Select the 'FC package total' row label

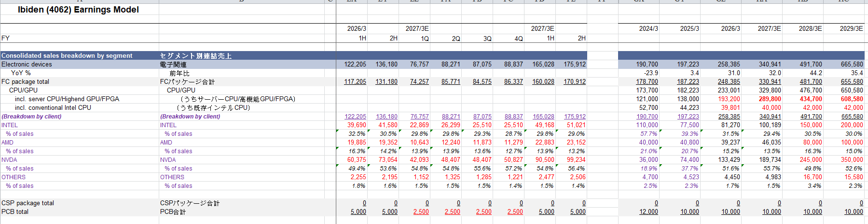[x=25, y=82]
